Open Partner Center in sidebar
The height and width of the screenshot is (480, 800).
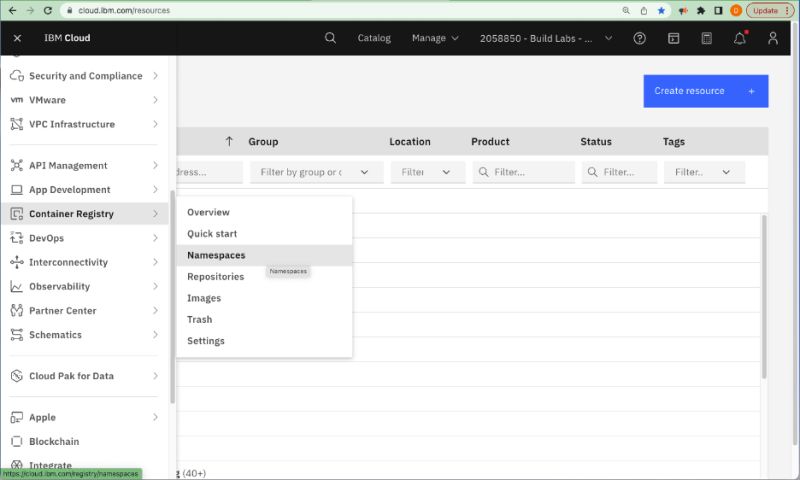(x=84, y=310)
